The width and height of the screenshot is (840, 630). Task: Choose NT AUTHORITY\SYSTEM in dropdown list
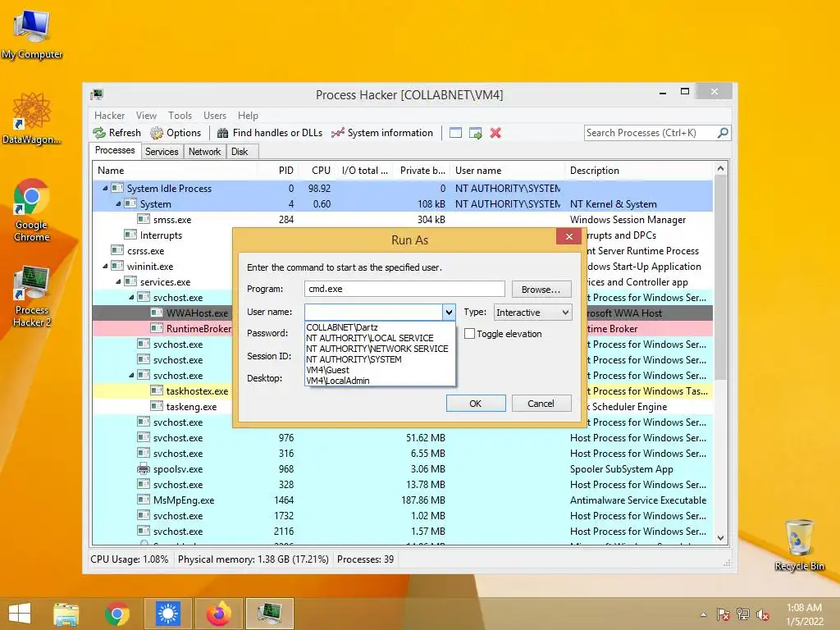point(380,359)
